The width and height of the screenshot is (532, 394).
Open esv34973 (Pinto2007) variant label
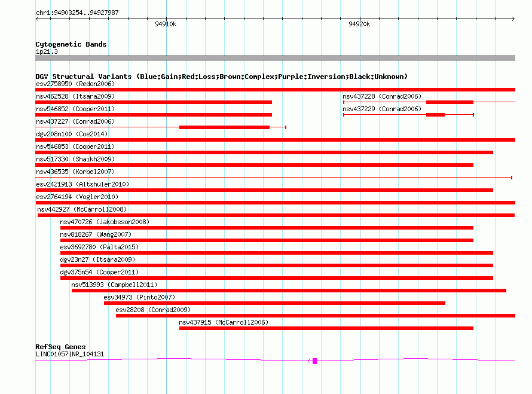(x=139, y=297)
